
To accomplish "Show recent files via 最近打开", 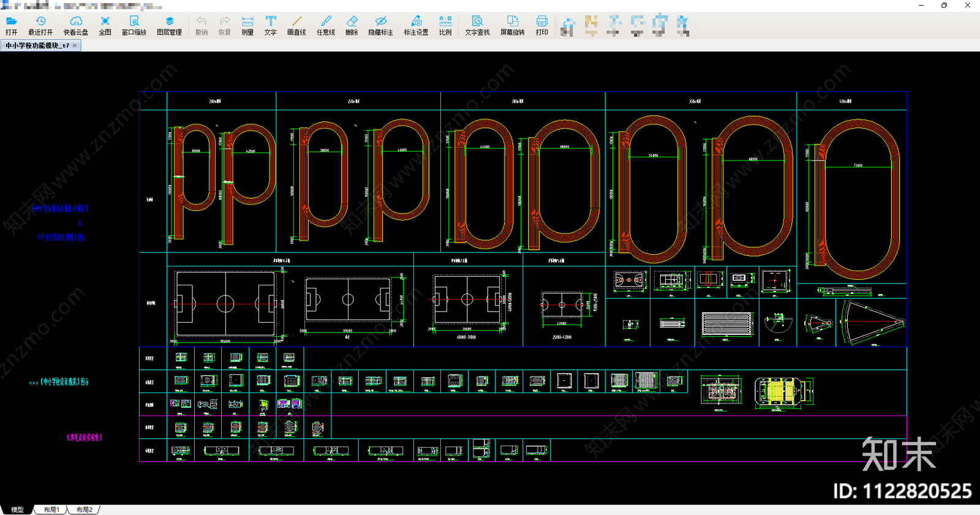I will click(40, 26).
